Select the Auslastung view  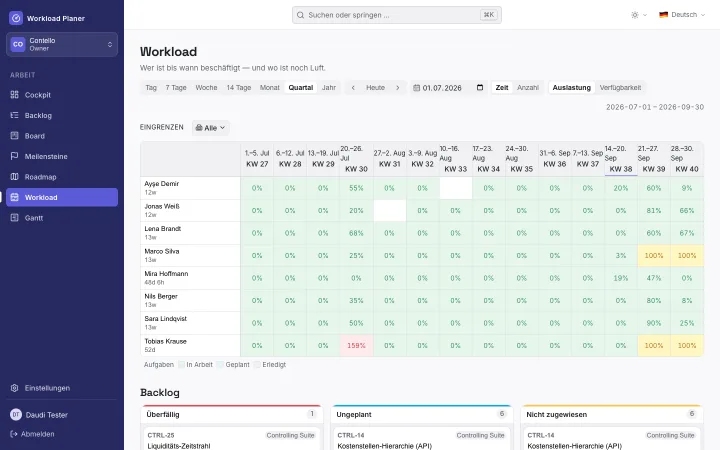coord(572,88)
